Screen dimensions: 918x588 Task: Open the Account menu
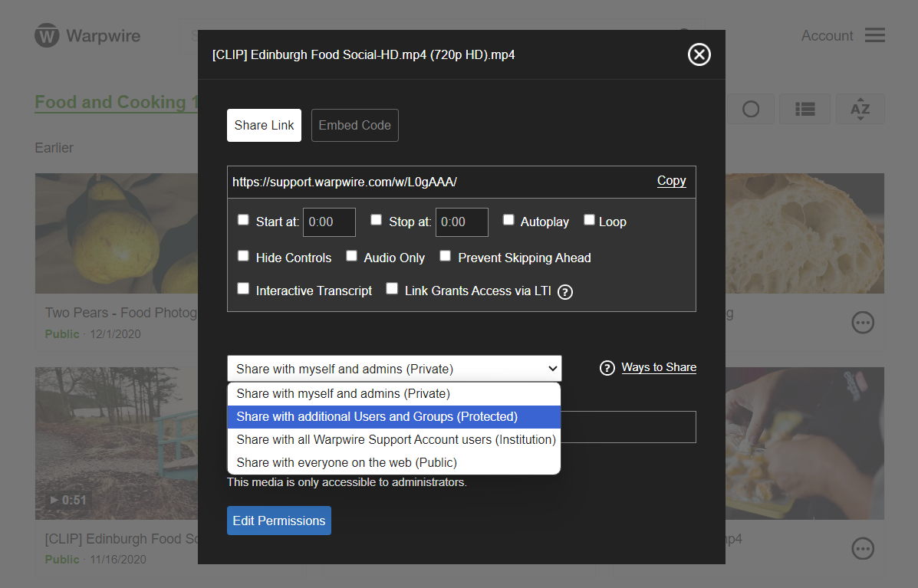827,36
